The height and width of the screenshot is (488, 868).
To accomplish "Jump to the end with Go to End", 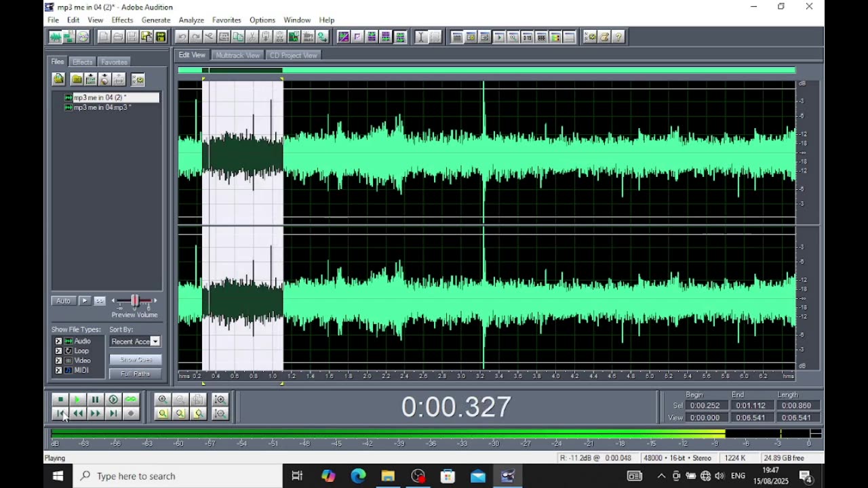I will tap(113, 413).
